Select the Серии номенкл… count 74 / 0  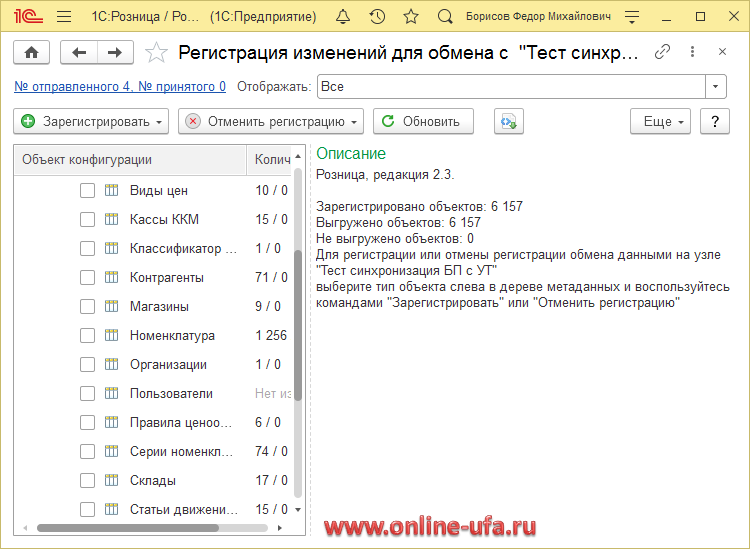pos(271,451)
